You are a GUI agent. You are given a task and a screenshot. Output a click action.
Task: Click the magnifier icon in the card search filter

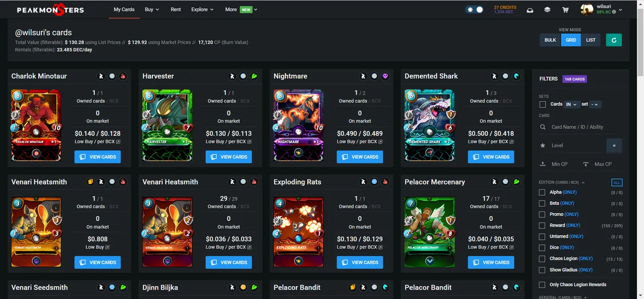tap(542, 127)
